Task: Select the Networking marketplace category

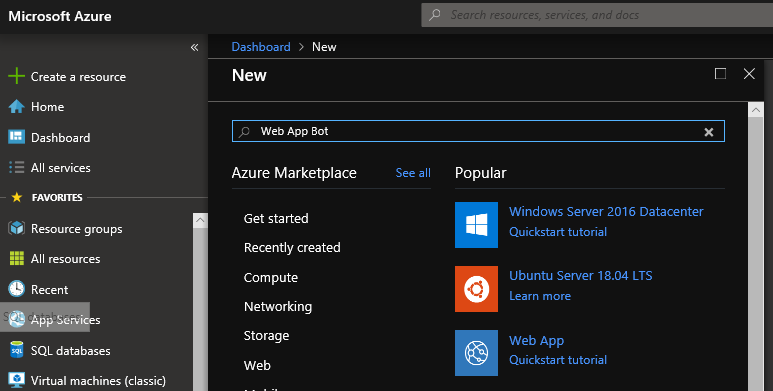Action: pyautogui.click(x=278, y=307)
